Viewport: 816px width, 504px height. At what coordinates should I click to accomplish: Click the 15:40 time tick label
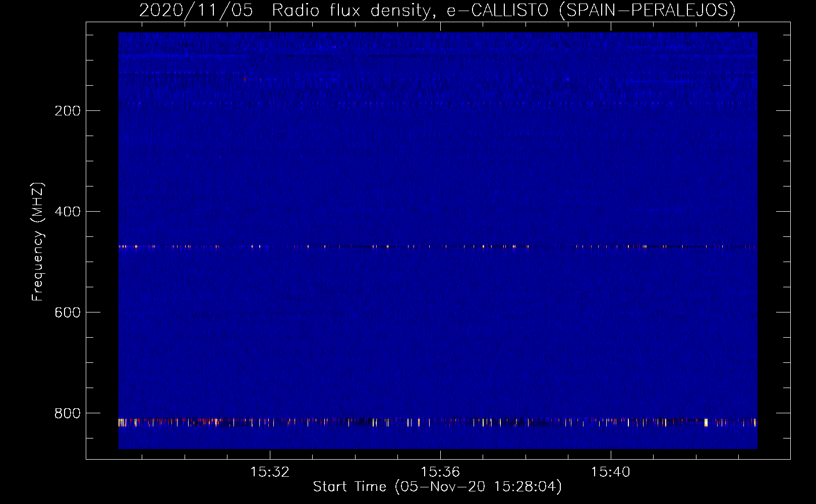[611, 472]
